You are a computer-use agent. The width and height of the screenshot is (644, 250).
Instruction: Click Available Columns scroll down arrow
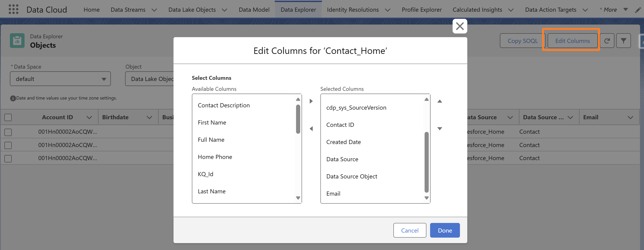(298, 198)
